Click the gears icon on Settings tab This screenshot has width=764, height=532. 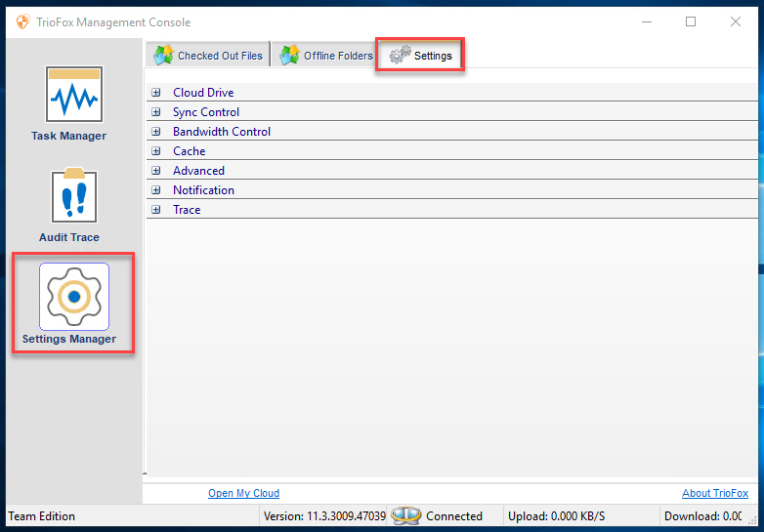point(400,55)
